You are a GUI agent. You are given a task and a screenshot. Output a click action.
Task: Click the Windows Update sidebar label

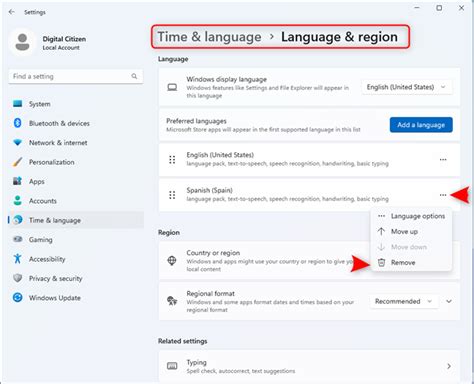click(55, 298)
